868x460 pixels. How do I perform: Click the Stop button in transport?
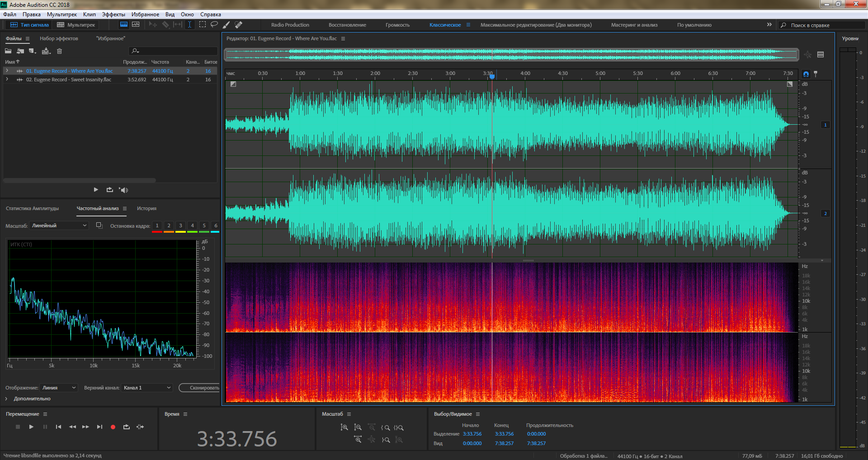tap(18, 427)
